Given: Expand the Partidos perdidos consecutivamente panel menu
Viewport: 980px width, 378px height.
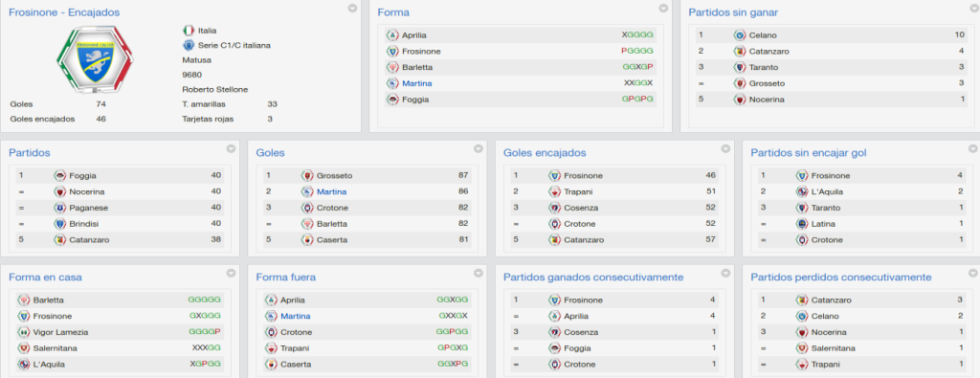Looking at the screenshot, I should pyautogui.click(x=973, y=273).
